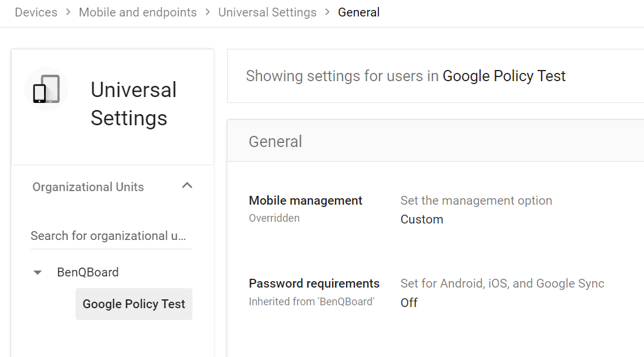644x357 pixels.
Task: Open the Mobile management setting row
Action: (306, 201)
